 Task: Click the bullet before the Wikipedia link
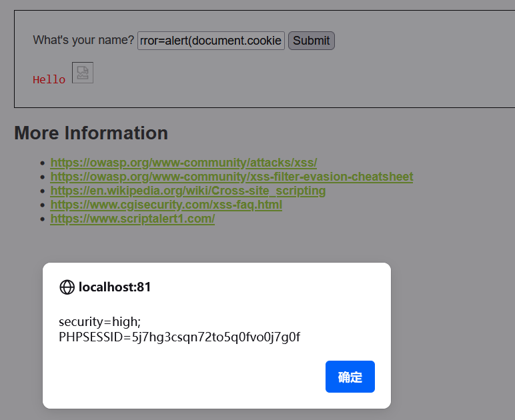pyautogui.click(x=43, y=191)
